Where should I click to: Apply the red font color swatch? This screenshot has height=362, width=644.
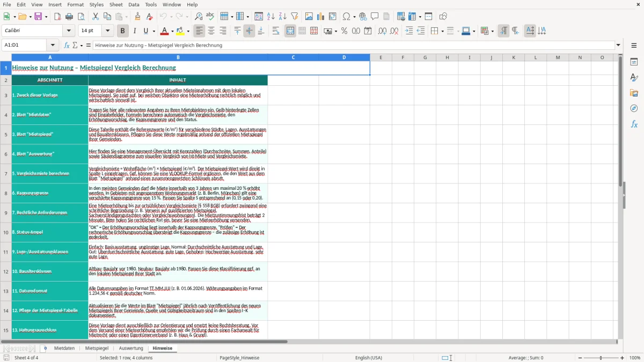pos(165,31)
